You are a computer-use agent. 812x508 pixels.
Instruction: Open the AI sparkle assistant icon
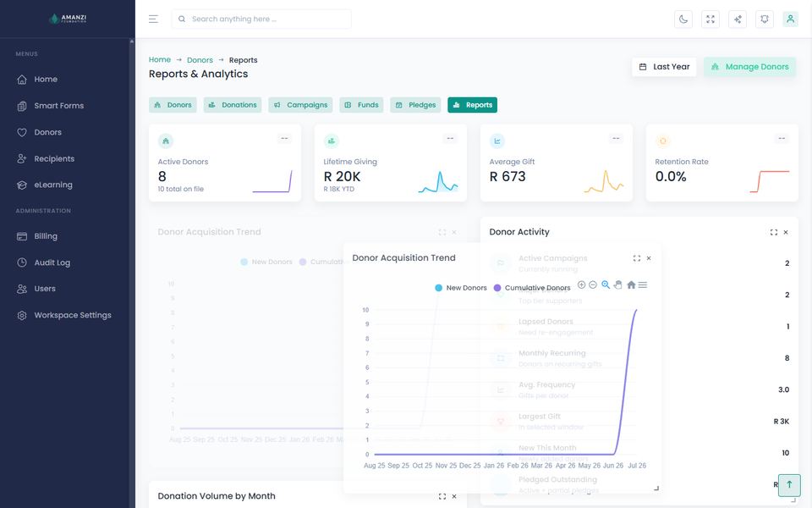737,19
